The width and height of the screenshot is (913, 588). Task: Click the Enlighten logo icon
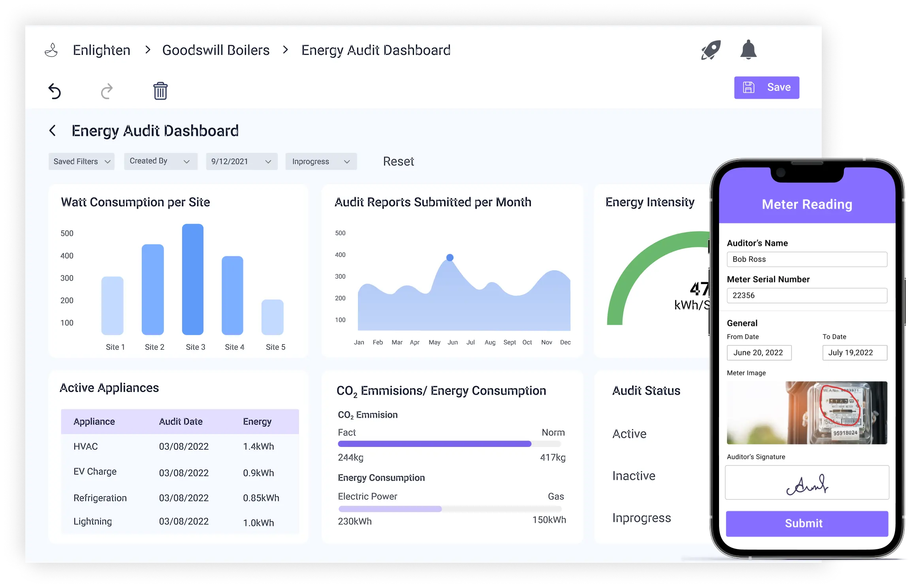click(x=51, y=50)
